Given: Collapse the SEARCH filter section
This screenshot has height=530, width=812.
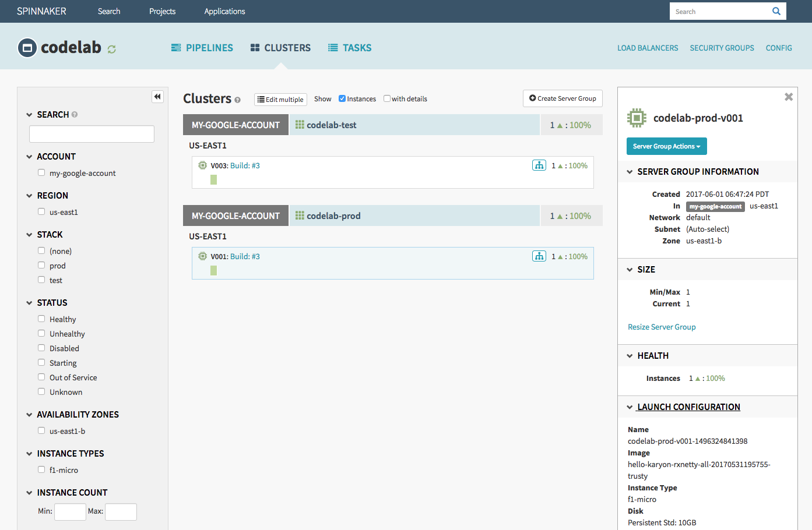Looking at the screenshot, I should (29, 115).
